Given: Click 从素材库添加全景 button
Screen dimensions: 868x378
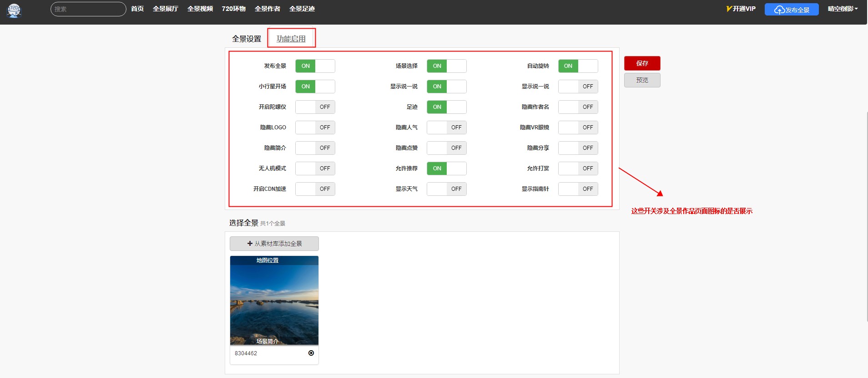Looking at the screenshot, I should click(274, 244).
